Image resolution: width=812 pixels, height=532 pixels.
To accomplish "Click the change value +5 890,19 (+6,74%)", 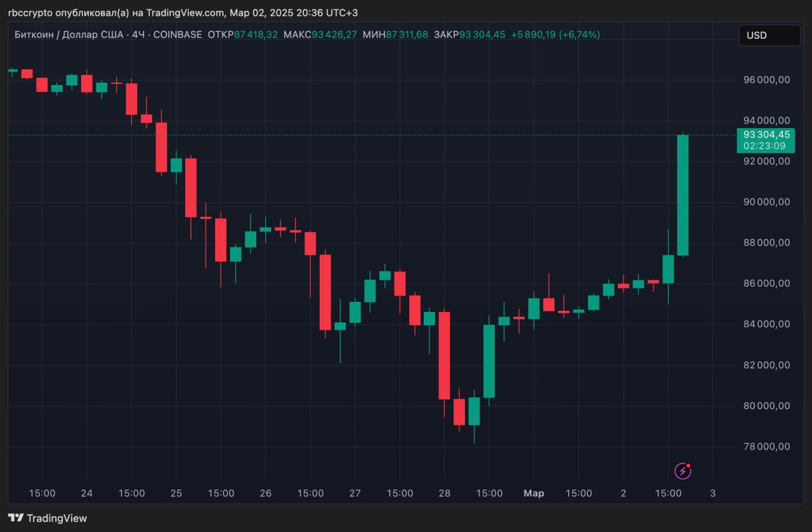I will click(555, 35).
